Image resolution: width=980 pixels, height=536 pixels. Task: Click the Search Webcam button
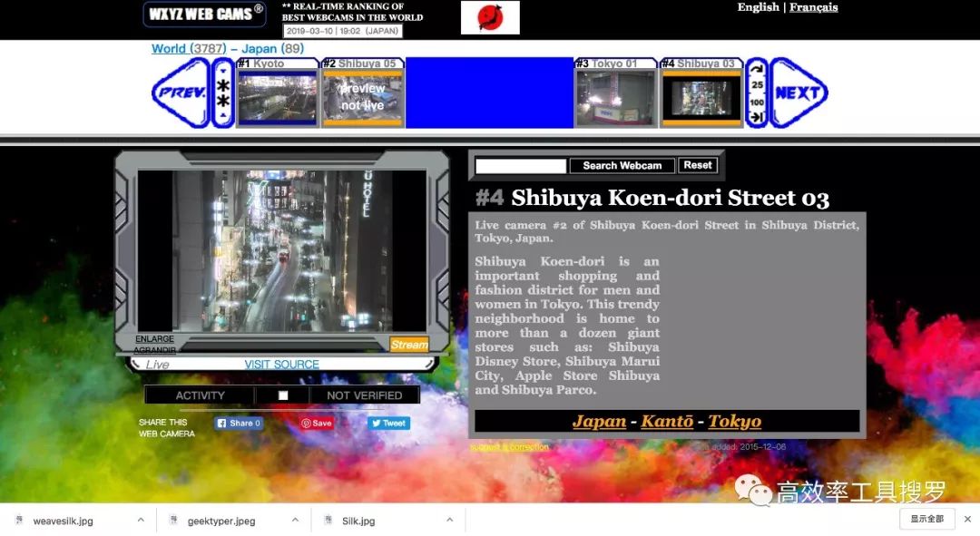(622, 166)
